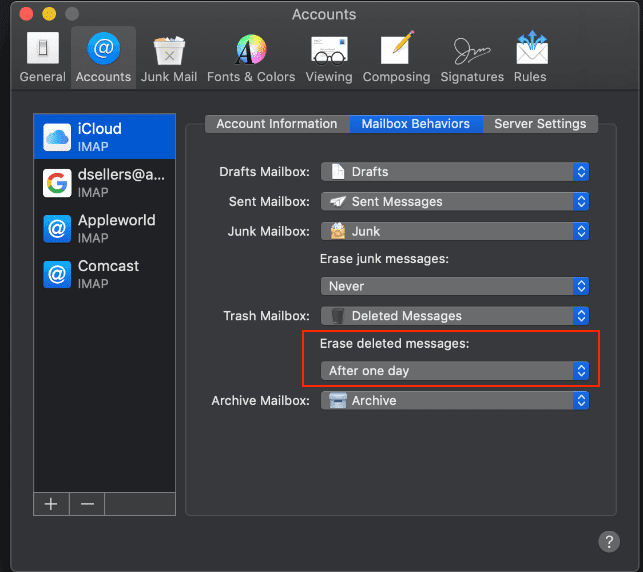Open the Erase junk messages dropdown
Viewport: 643px width, 572px height.
pos(455,286)
